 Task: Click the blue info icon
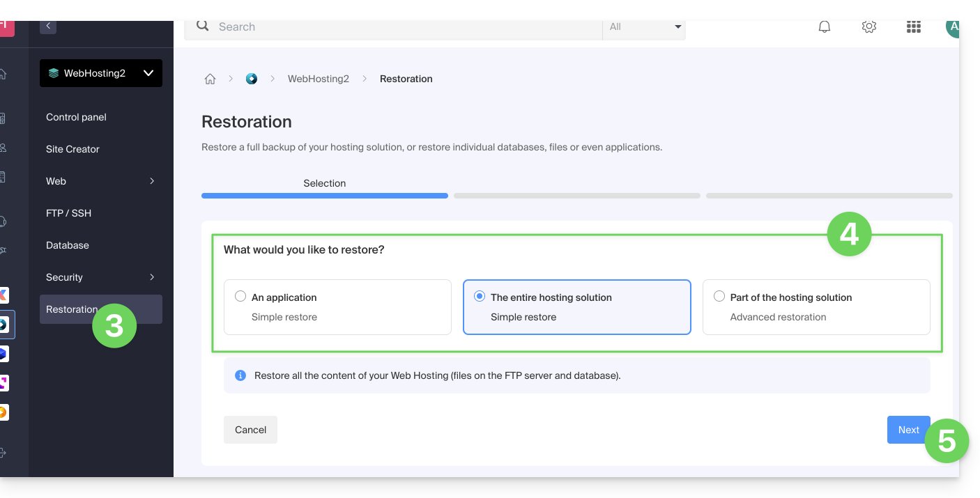pos(240,375)
